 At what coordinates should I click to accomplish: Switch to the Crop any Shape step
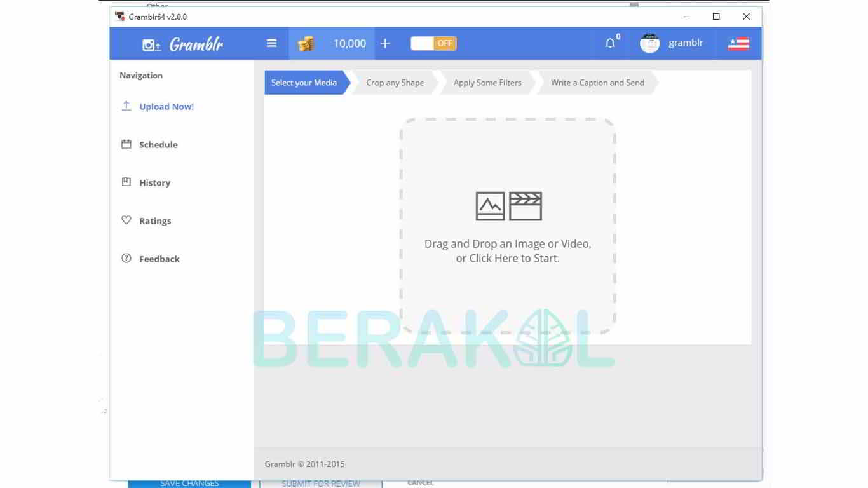point(395,83)
